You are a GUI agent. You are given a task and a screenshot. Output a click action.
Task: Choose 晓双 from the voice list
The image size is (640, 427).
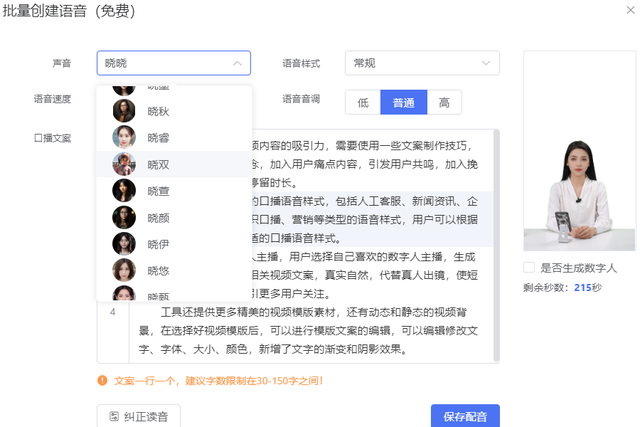click(174, 164)
